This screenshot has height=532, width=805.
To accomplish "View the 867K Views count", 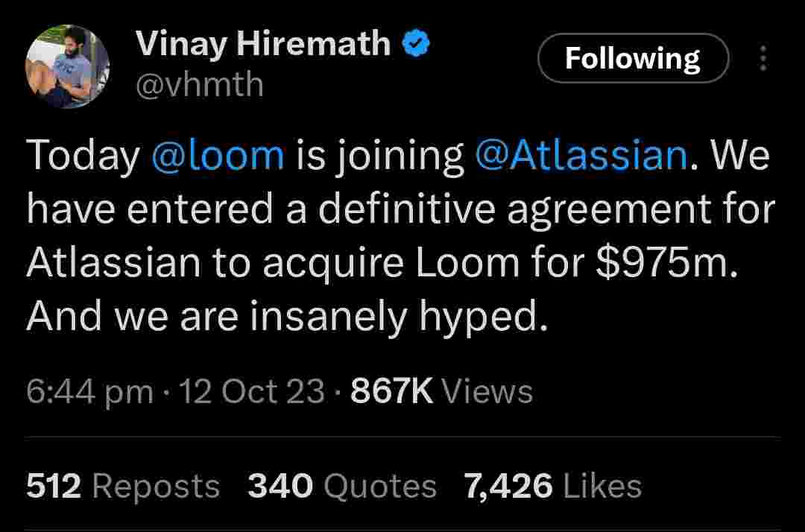I will (441, 391).
